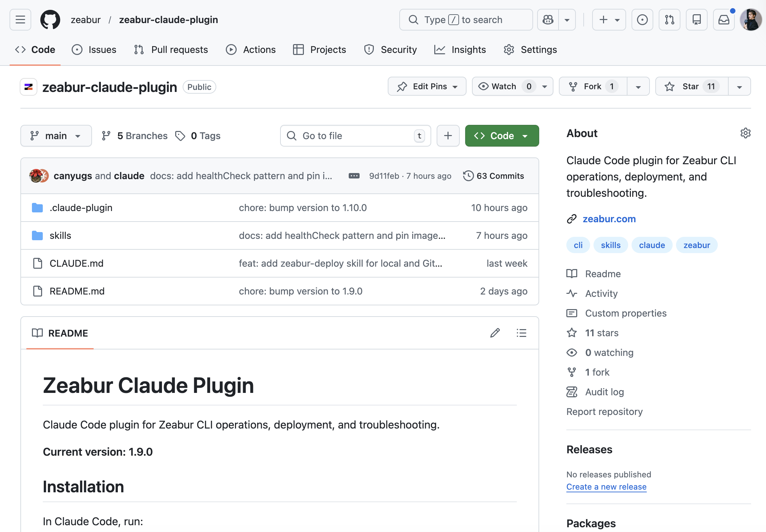Click the Create a new release link
Image resolution: width=766 pixels, height=532 pixels.
coord(606,487)
